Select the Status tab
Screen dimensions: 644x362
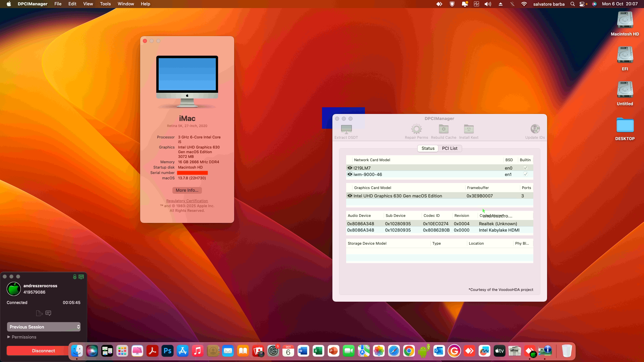pyautogui.click(x=428, y=148)
